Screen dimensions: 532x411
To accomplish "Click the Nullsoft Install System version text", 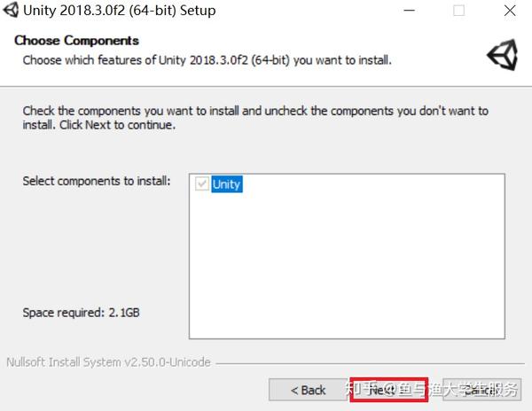I will 107,361.
